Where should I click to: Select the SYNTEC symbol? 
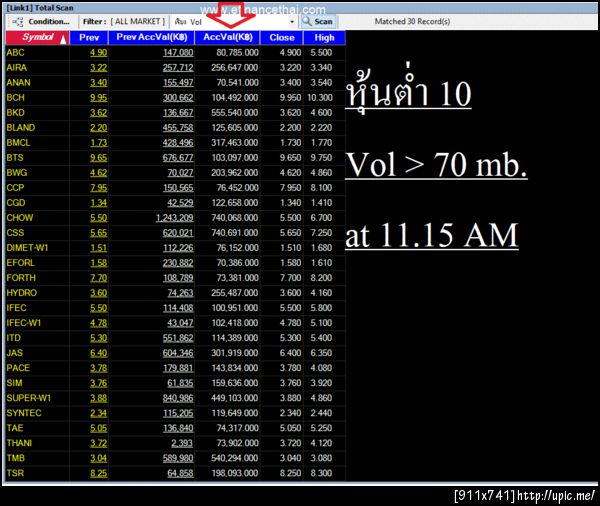(24, 413)
